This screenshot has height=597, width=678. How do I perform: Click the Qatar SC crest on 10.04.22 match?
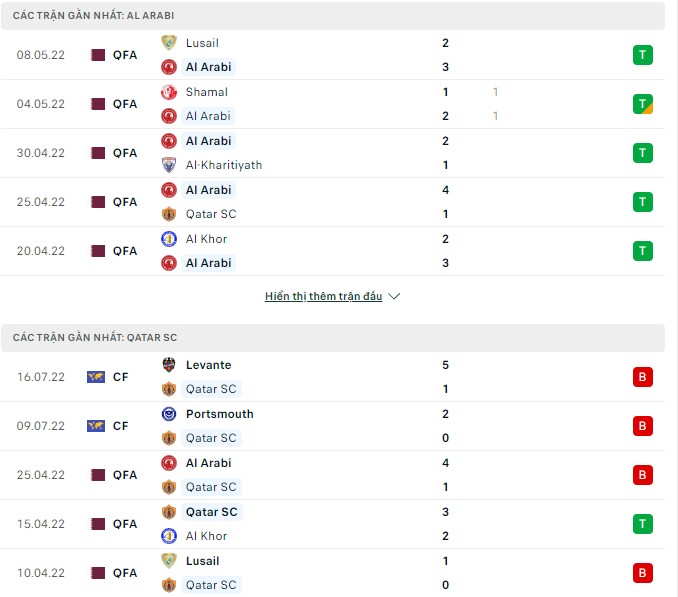tap(169, 585)
